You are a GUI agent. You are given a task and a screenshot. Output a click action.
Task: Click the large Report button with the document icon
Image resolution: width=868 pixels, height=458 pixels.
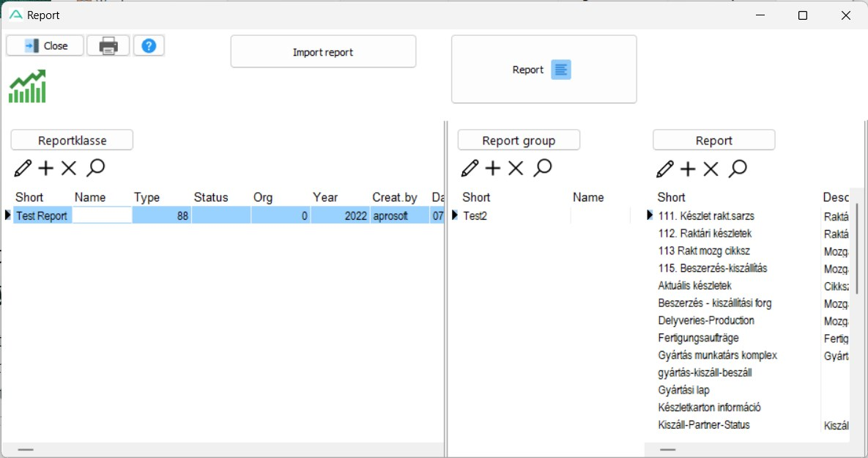click(544, 70)
